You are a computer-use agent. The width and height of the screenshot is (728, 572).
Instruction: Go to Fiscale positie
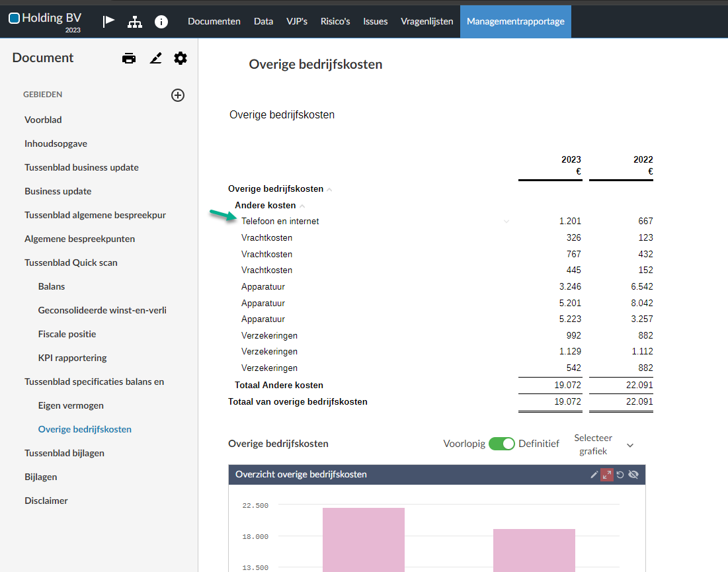(x=67, y=334)
